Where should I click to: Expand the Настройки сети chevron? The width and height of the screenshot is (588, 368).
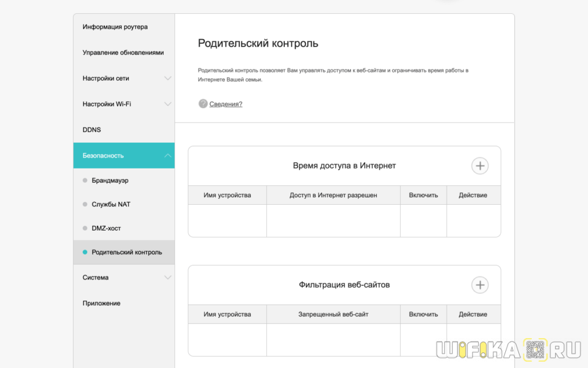168,78
